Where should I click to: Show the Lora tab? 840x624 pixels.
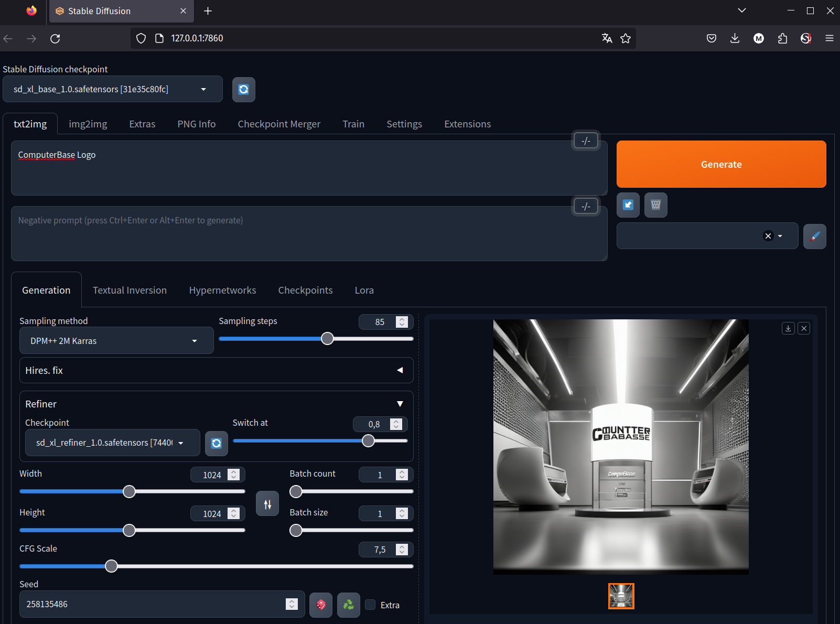(364, 291)
